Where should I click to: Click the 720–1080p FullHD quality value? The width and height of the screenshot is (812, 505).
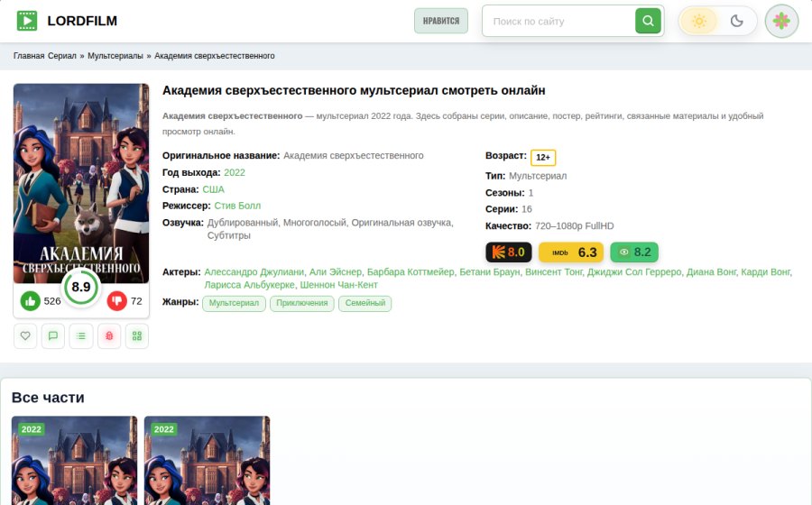tap(575, 226)
